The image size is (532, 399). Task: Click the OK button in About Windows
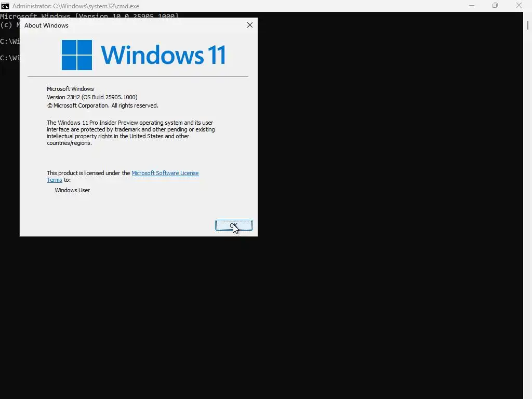point(234,225)
